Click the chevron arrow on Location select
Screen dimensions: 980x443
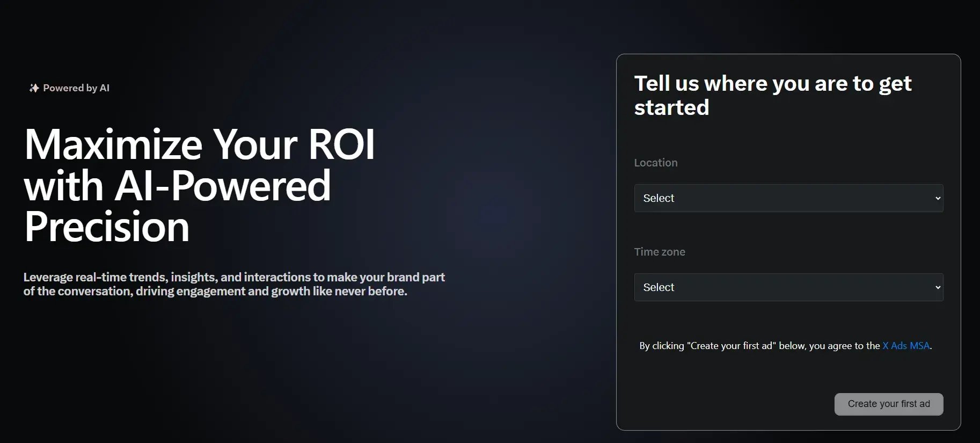[x=938, y=198]
